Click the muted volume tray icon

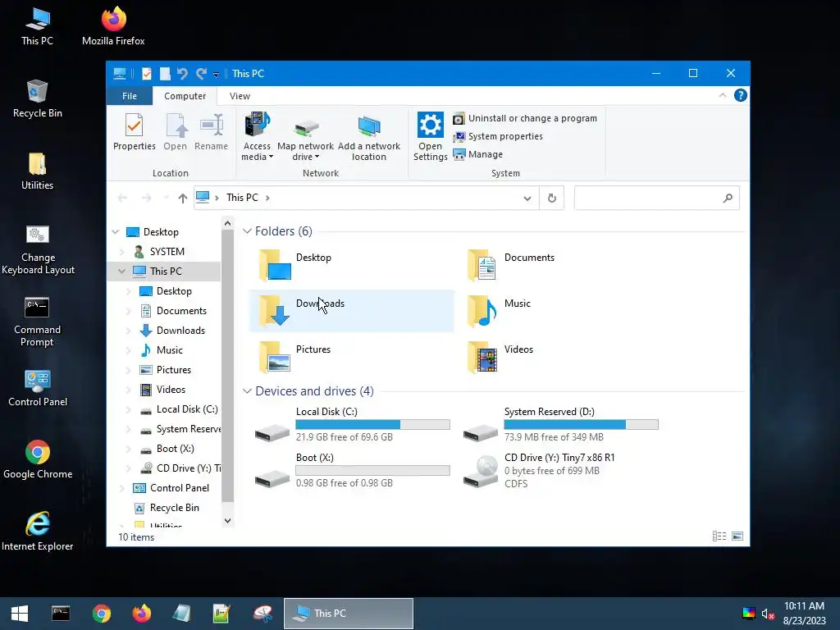[x=768, y=614]
